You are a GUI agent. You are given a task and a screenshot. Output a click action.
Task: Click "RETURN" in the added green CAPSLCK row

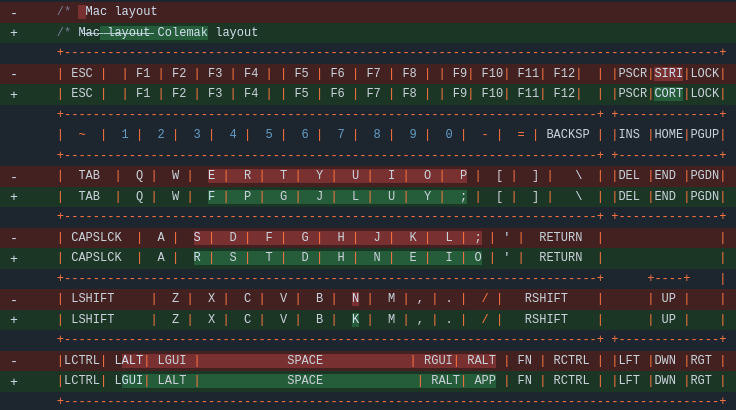[x=560, y=257]
